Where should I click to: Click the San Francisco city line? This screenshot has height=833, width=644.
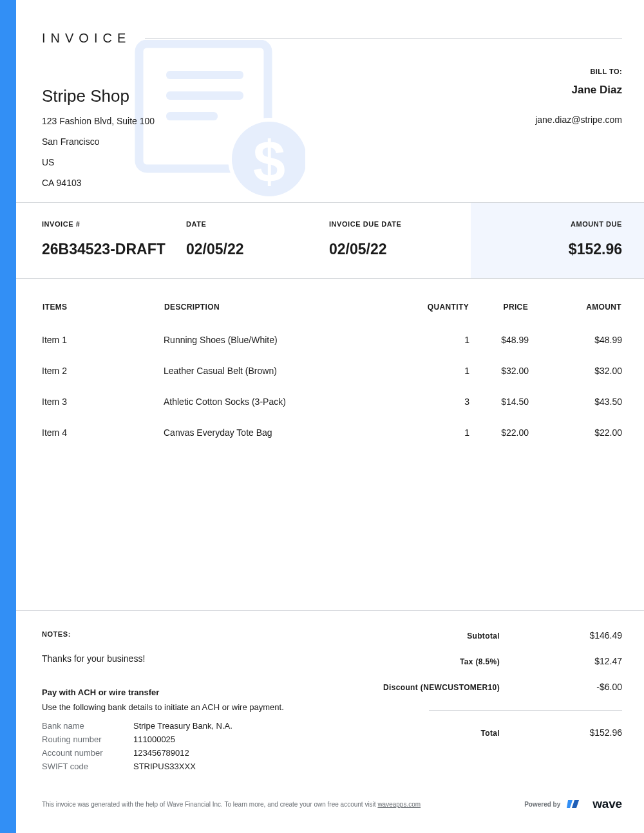(x=71, y=142)
